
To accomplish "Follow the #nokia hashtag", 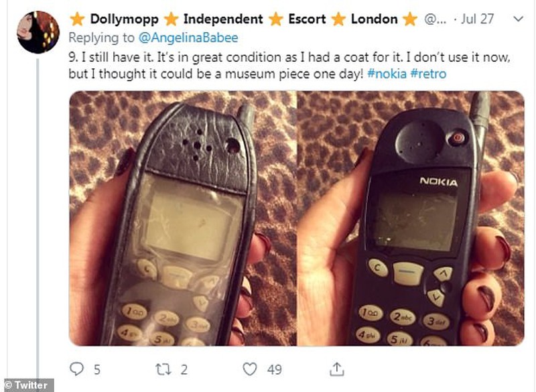I will pos(388,74).
